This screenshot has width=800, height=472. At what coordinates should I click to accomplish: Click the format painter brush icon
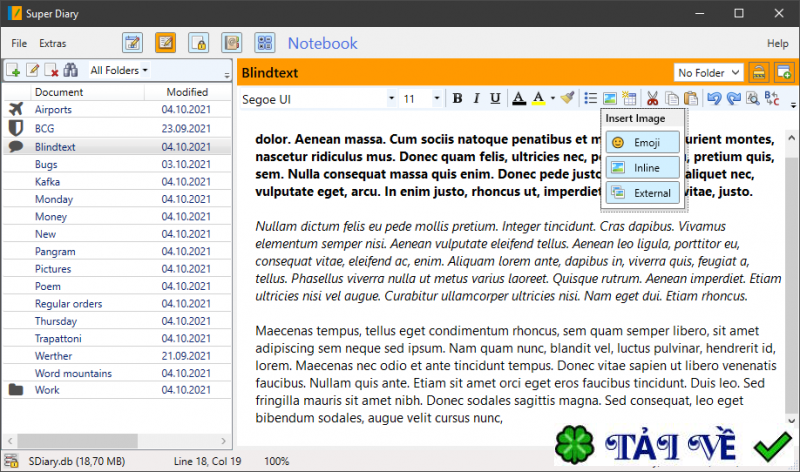(x=567, y=98)
